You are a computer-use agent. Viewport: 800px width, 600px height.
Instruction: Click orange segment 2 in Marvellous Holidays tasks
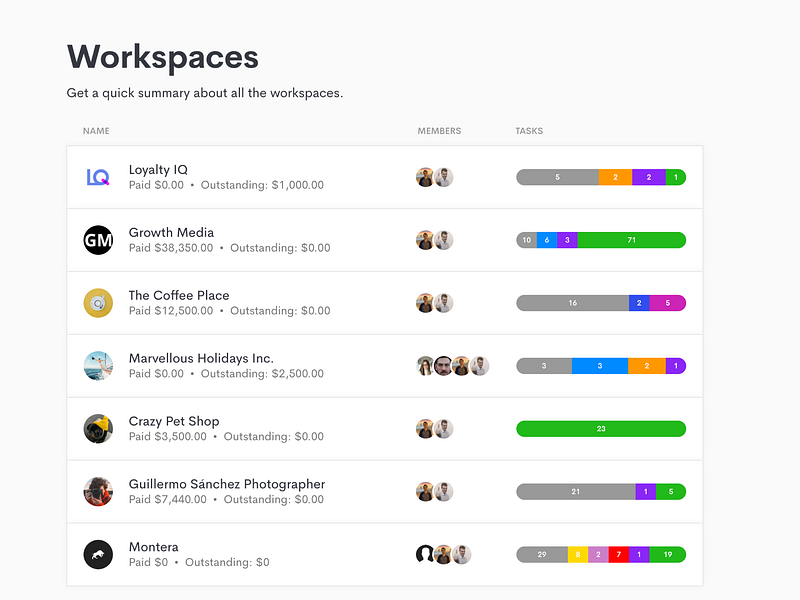[x=647, y=366]
